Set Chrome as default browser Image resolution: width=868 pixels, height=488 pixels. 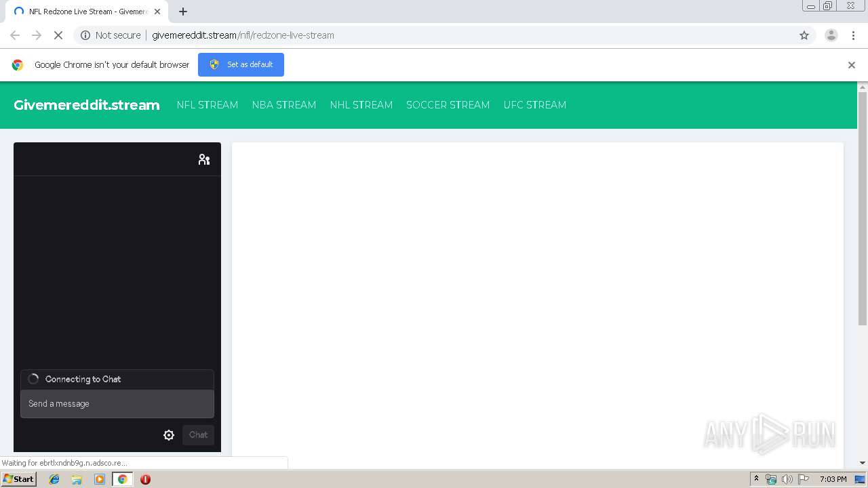pyautogui.click(x=241, y=64)
